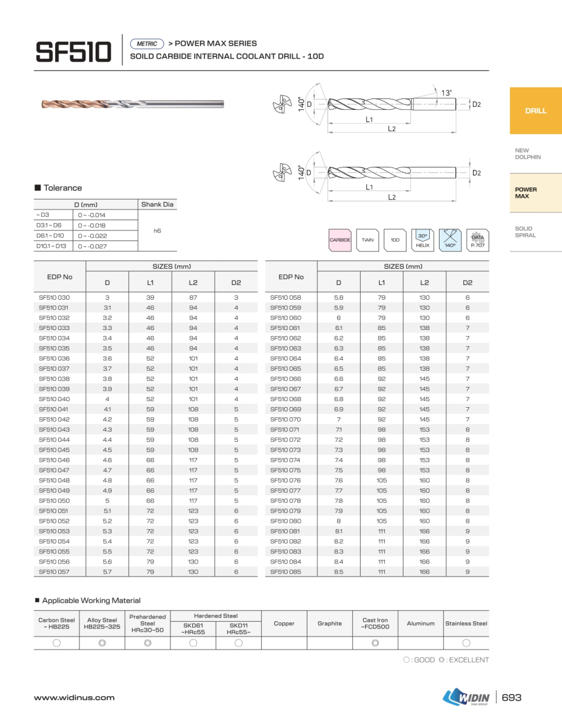Select the Cast Iron excellent rating circle
The image size is (562, 728).
[375, 643]
